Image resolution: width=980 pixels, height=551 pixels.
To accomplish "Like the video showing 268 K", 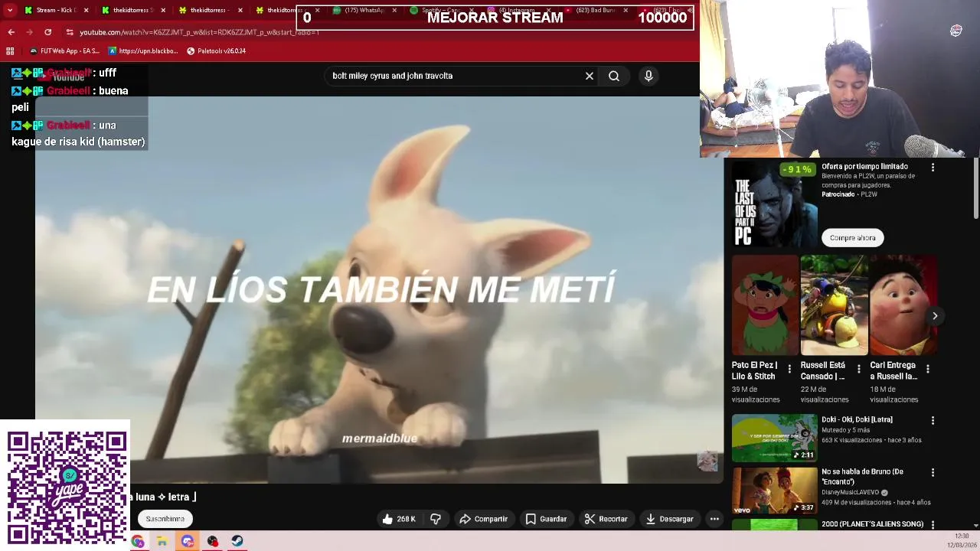I will coord(400,519).
